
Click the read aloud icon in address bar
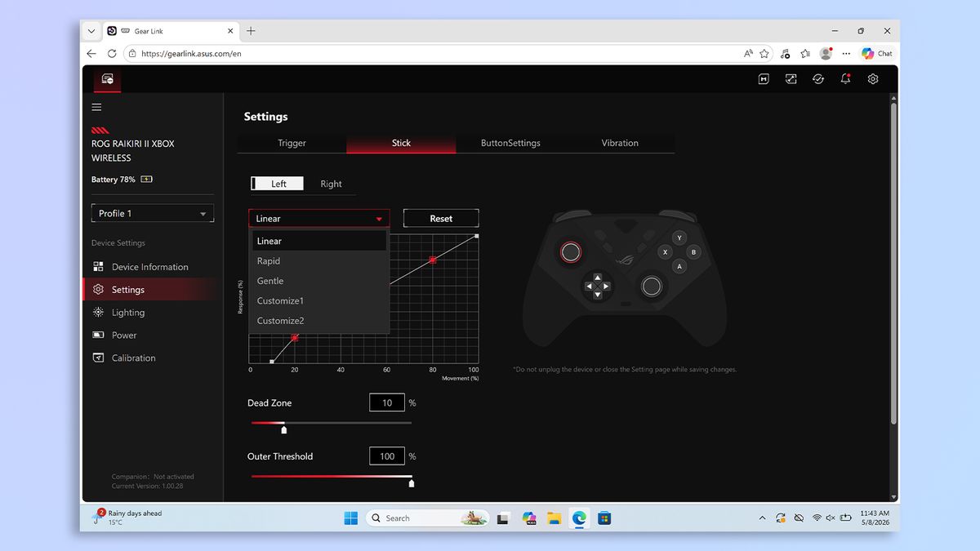point(748,54)
